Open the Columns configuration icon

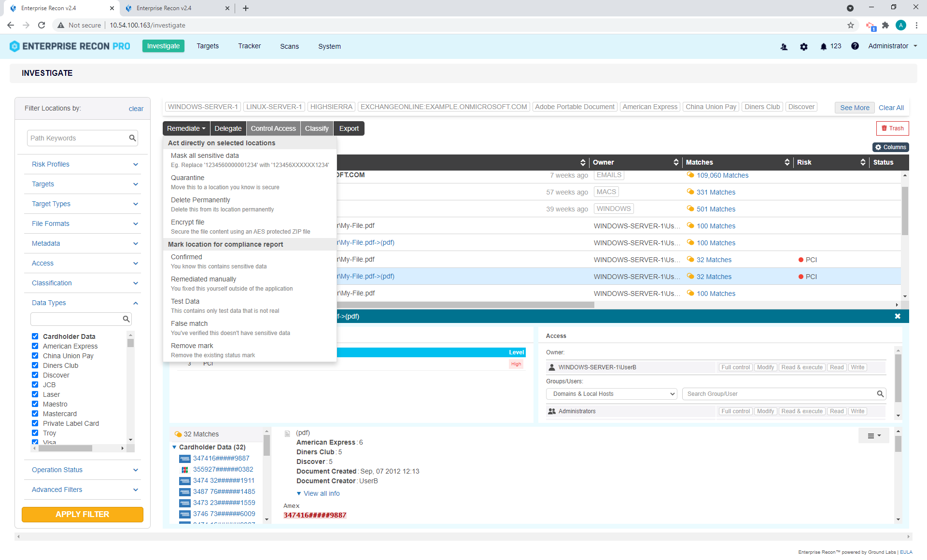(x=890, y=147)
